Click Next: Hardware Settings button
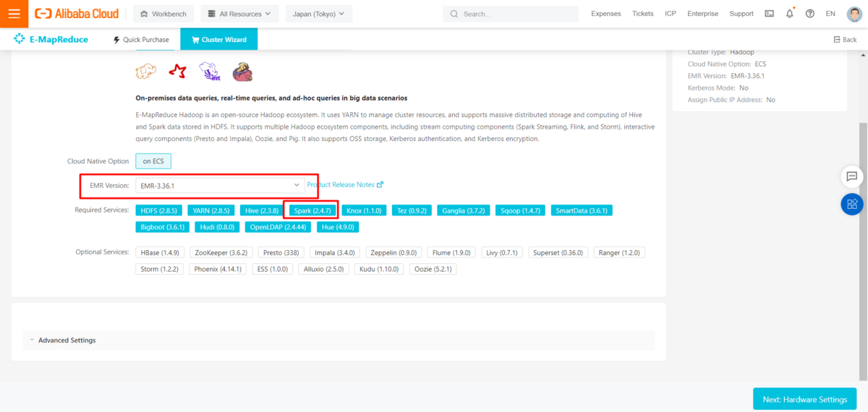 tap(804, 399)
